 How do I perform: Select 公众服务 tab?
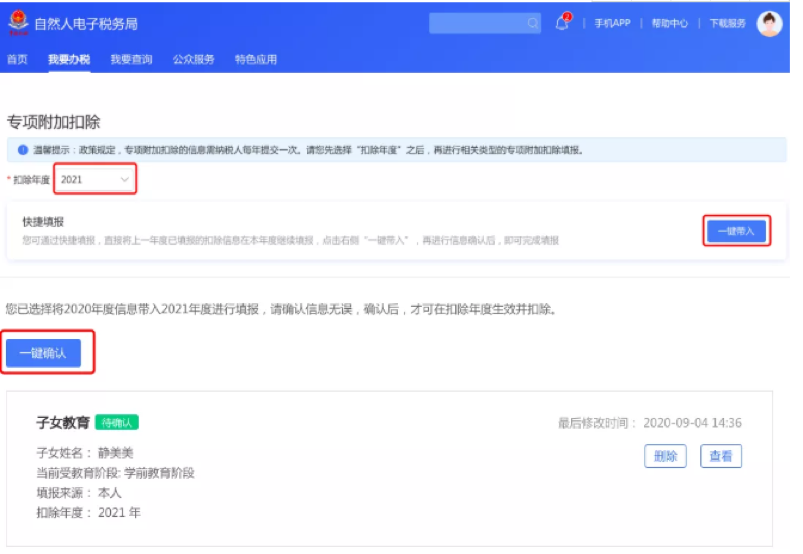(194, 59)
